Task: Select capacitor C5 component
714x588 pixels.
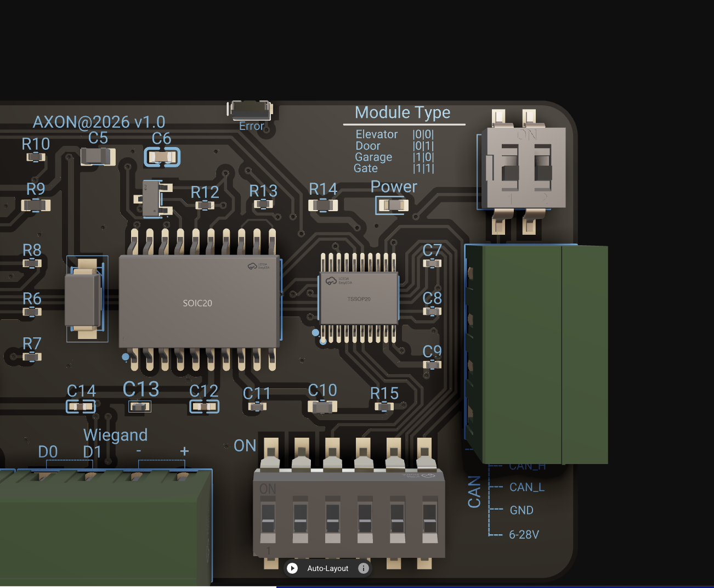Action: click(98, 157)
